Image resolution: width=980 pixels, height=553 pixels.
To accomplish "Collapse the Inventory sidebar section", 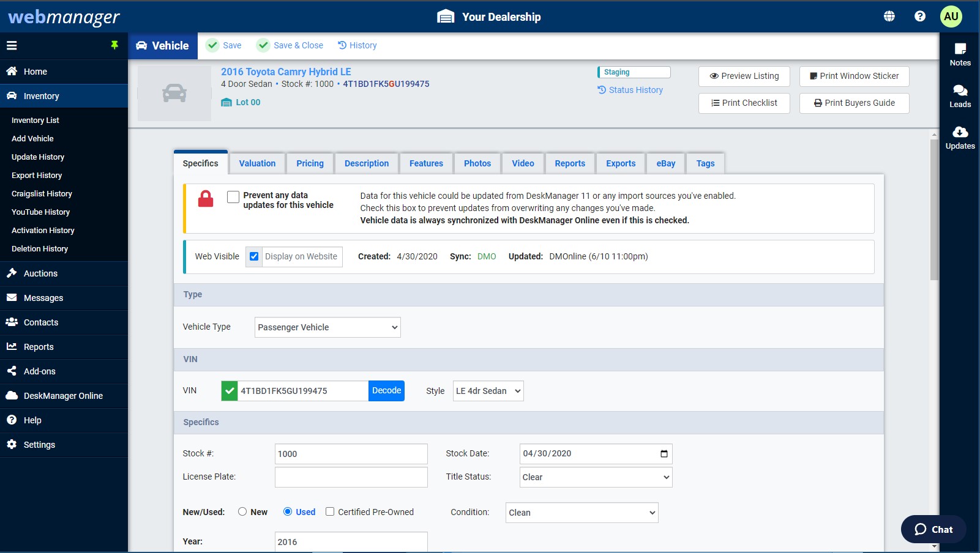I will pos(64,96).
